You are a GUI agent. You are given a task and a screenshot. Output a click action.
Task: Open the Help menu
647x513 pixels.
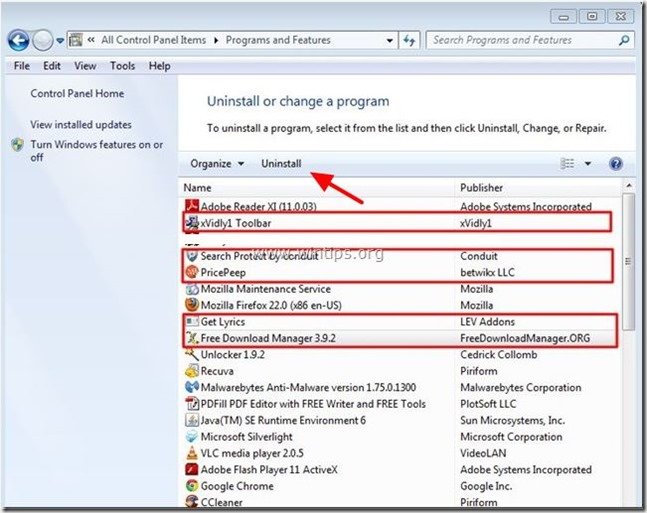point(160,66)
